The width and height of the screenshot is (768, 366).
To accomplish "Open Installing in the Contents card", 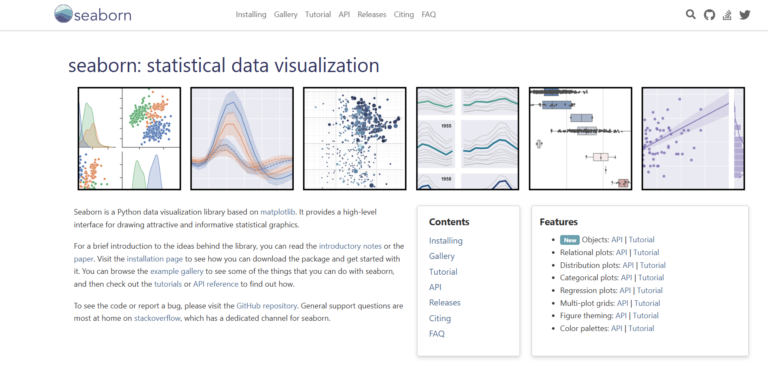I will coord(446,241).
